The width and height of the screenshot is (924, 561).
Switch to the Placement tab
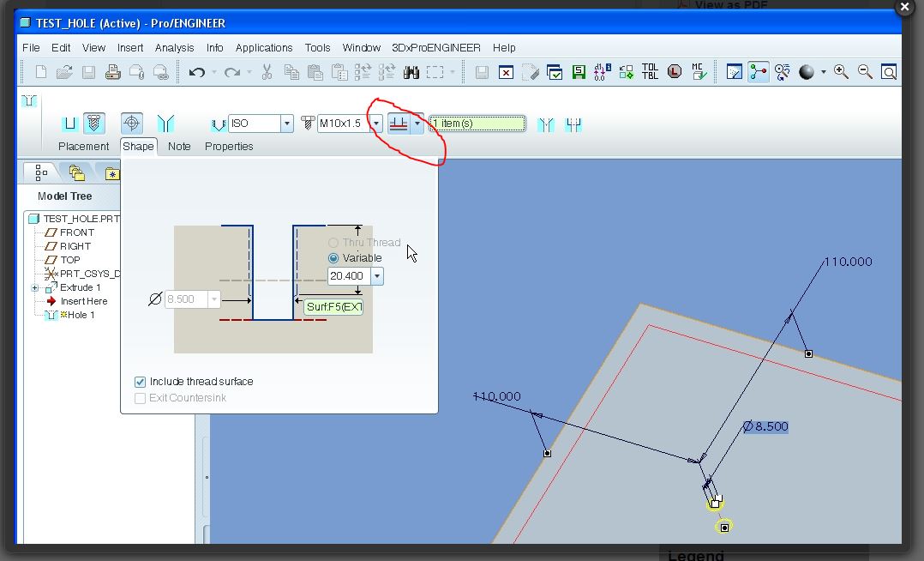click(x=84, y=147)
